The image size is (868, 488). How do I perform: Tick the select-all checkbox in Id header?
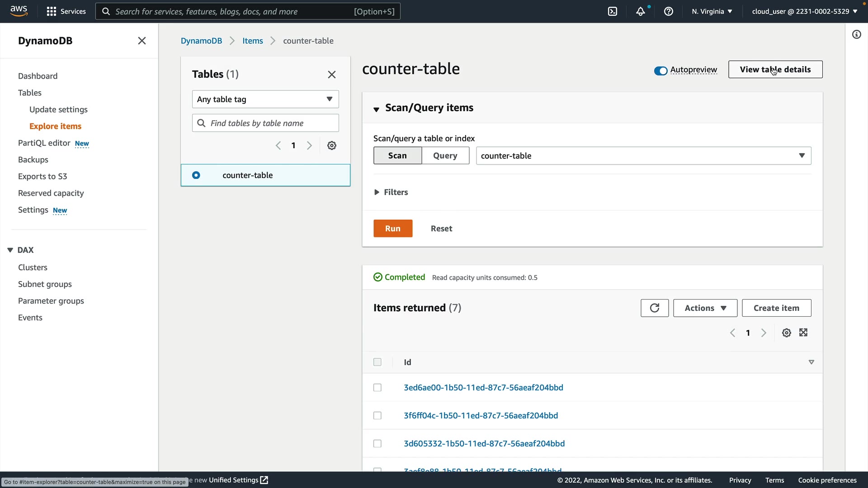(x=377, y=362)
